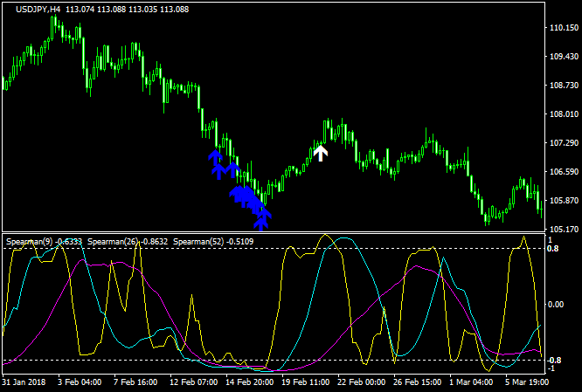The width and height of the screenshot is (582, 392).
Task: Click the 26 Feb 15:00 label on the time axis
Action: click(418, 382)
